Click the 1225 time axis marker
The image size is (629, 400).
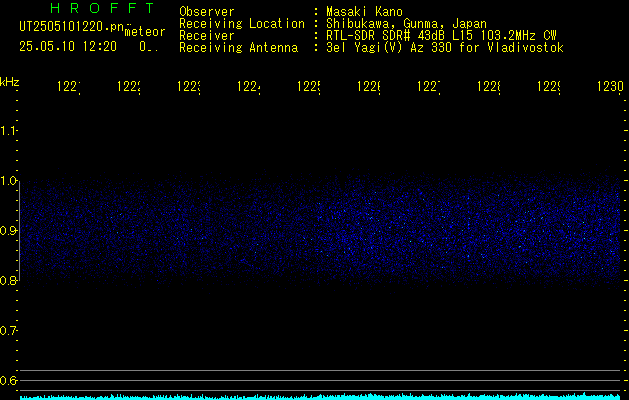click(x=309, y=87)
